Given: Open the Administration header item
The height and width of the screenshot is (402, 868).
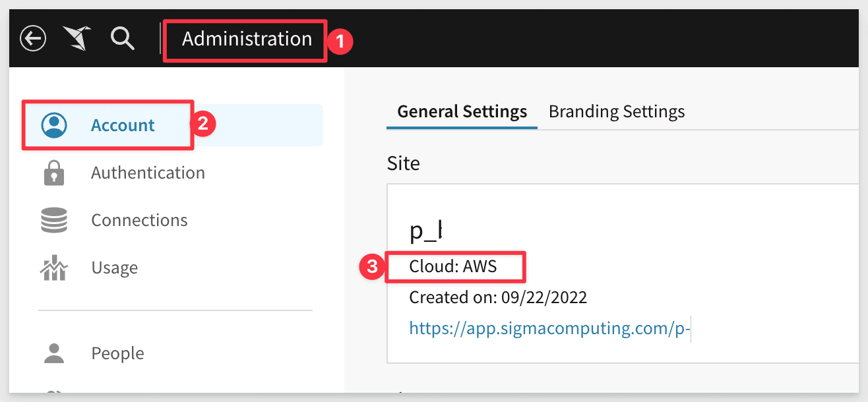Looking at the screenshot, I should [245, 39].
